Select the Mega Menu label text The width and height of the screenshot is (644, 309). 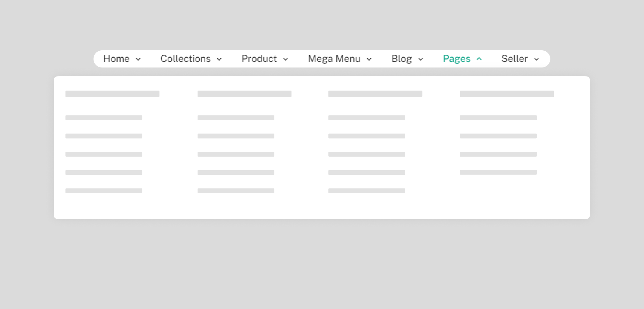tap(334, 59)
